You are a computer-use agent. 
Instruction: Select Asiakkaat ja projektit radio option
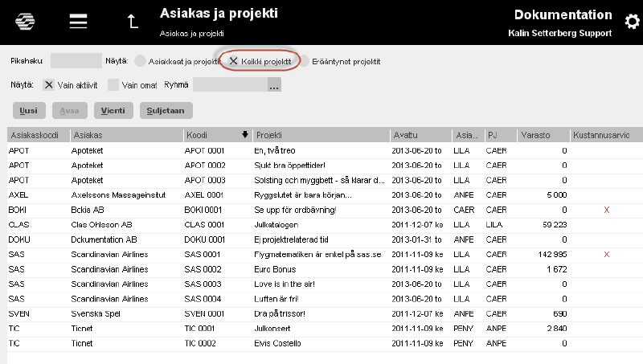click(x=140, y=61)
